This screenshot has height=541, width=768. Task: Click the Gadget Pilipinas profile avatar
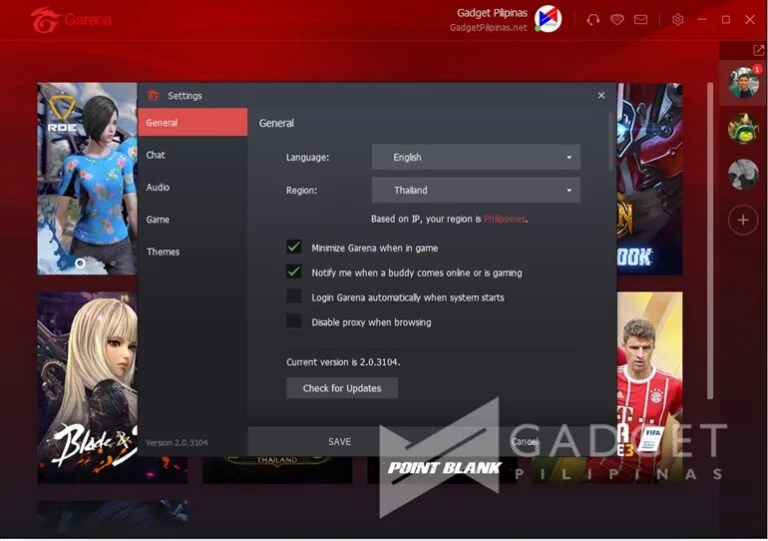tap(548, 19)
